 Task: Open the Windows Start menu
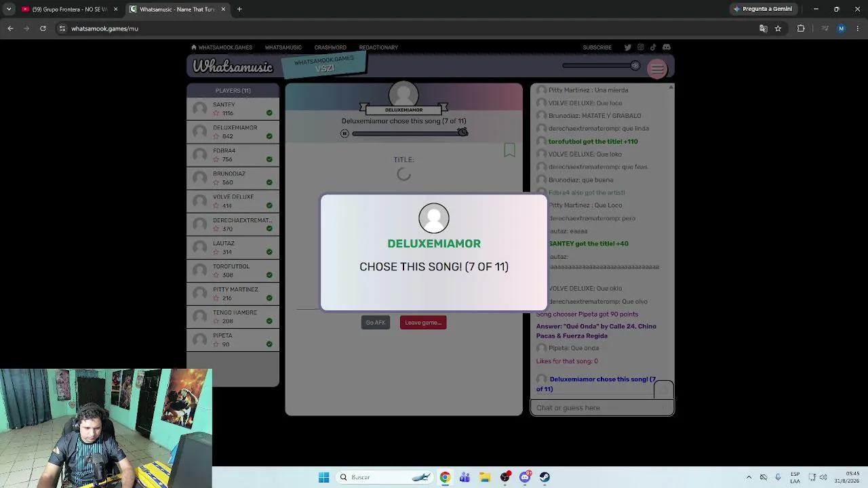(x=323, y=477)
